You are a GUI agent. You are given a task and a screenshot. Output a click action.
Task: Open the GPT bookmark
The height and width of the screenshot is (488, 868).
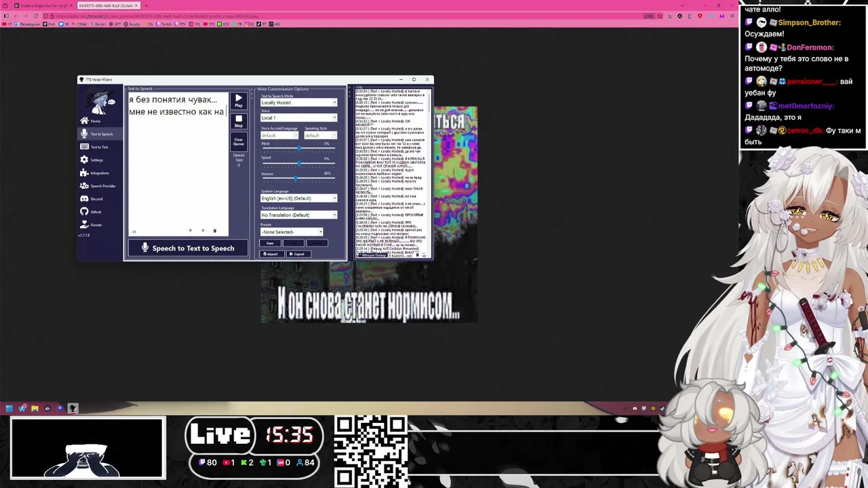115,24
